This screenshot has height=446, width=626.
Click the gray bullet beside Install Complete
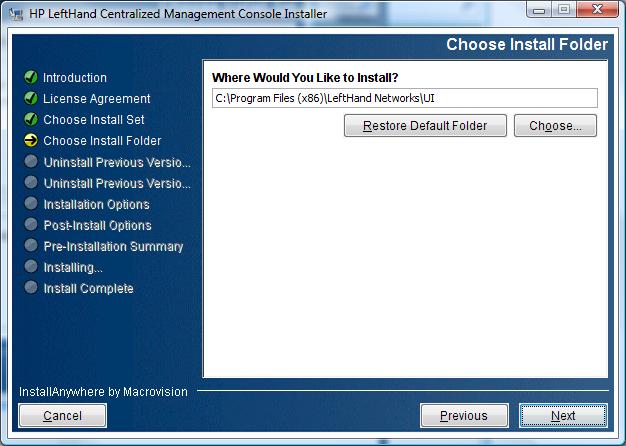pyautogui.click(x=31, y=287)
